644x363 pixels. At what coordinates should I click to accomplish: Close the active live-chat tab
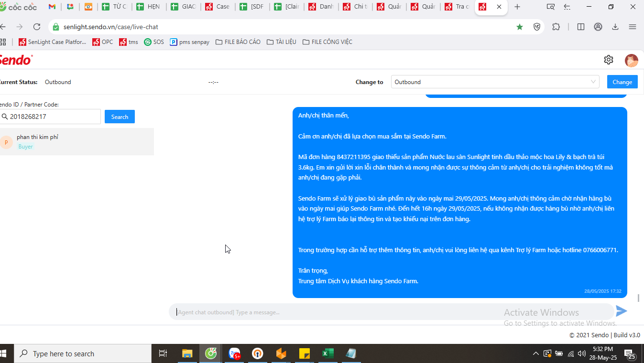pos(499,7)
